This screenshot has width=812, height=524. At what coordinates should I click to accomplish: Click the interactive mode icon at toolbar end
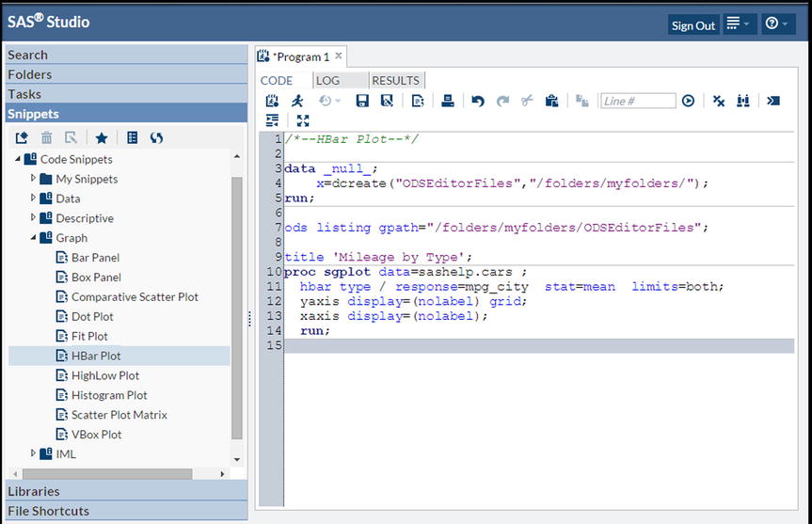[773, 101]
